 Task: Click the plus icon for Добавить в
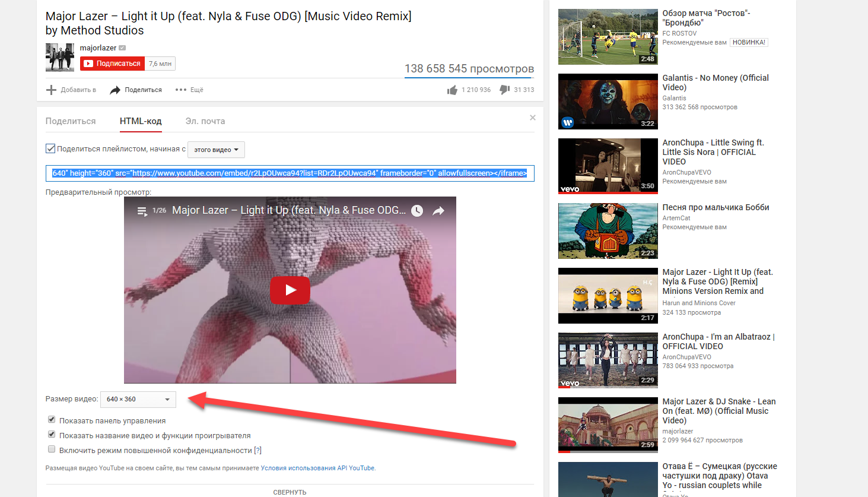click(x=51, y=90)
